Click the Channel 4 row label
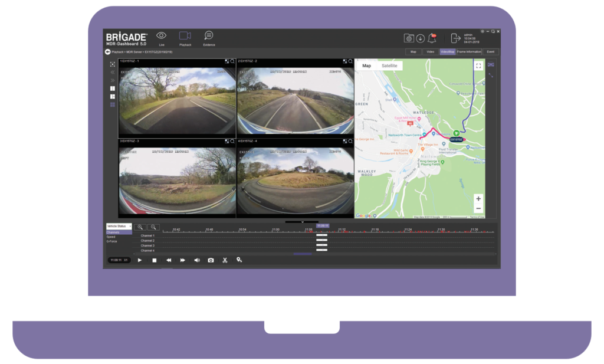 click(x=147, y=250)
